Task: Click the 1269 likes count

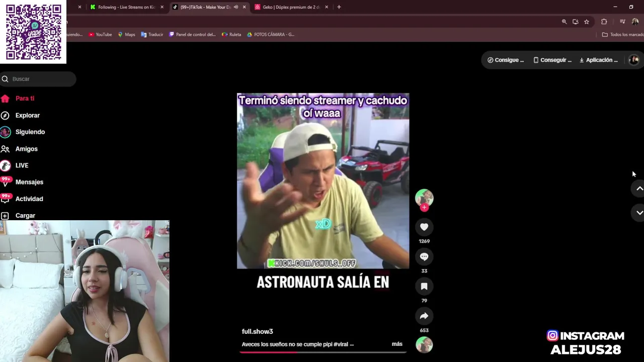Action: click(x=424, y=241)
